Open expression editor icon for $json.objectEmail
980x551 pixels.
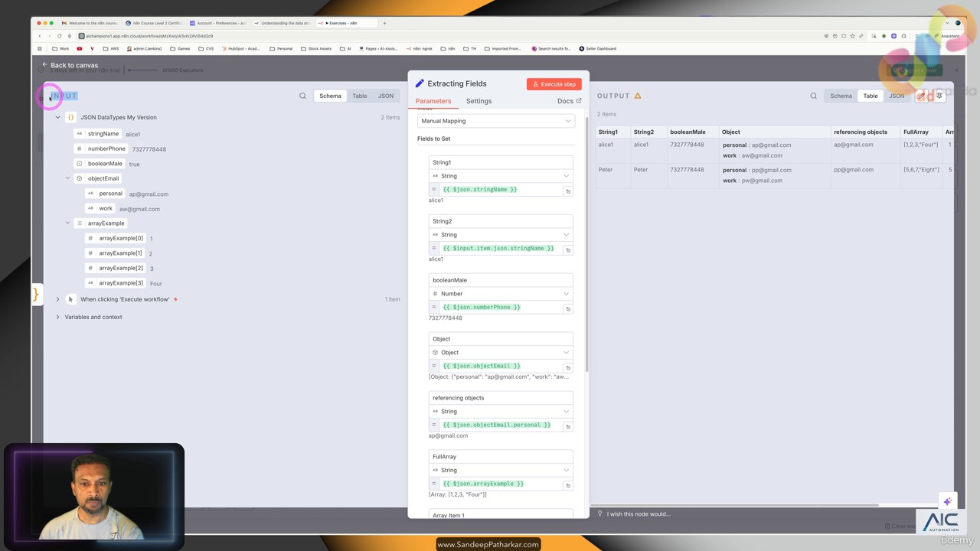click(x=568, y=367)
